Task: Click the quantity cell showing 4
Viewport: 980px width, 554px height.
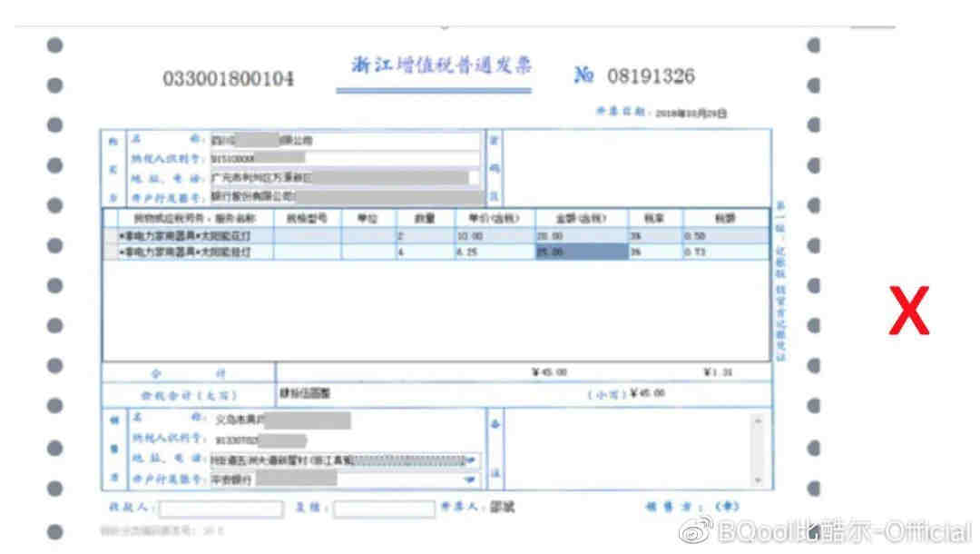Action: (425, 252)
